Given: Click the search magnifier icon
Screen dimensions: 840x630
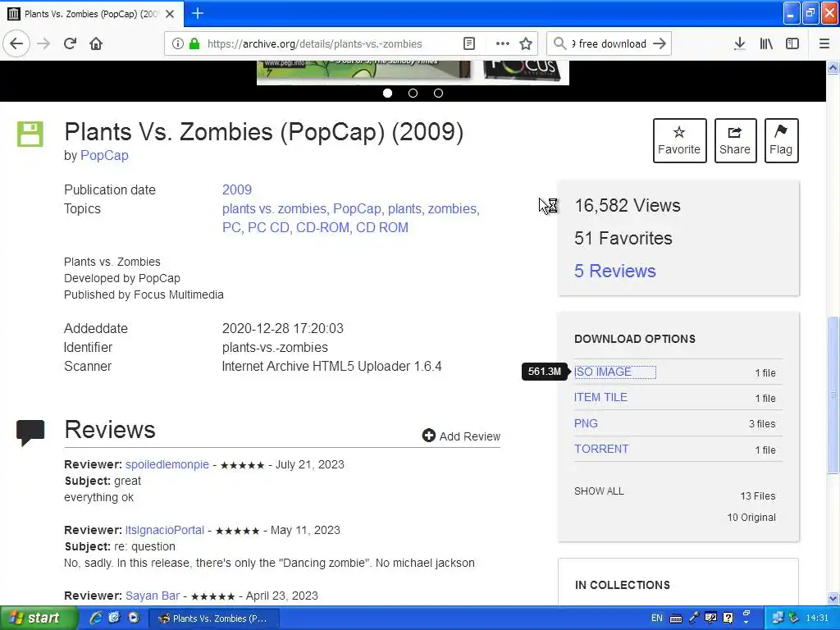Looking at the screenshot, I should [559, 43].
